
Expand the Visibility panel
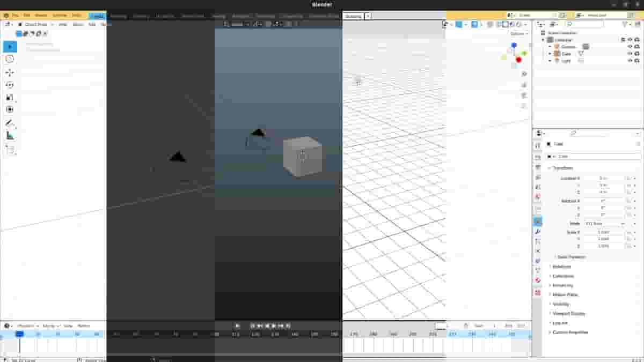560,304
